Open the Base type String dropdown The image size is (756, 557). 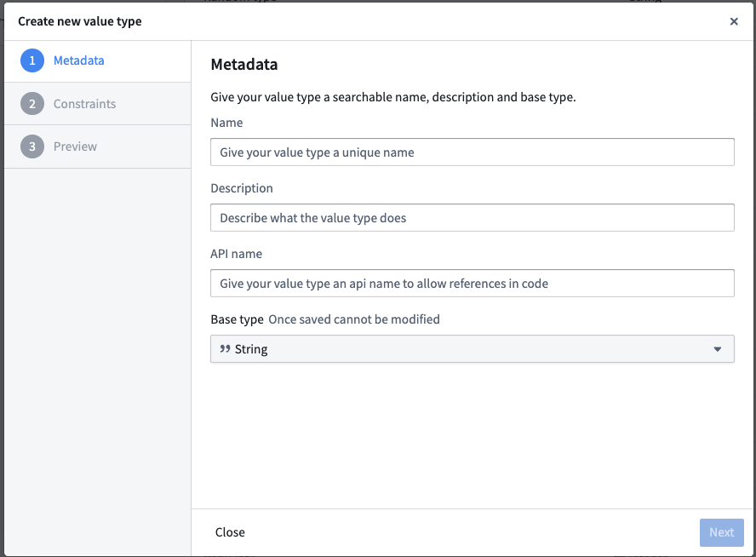pos(472,349)
